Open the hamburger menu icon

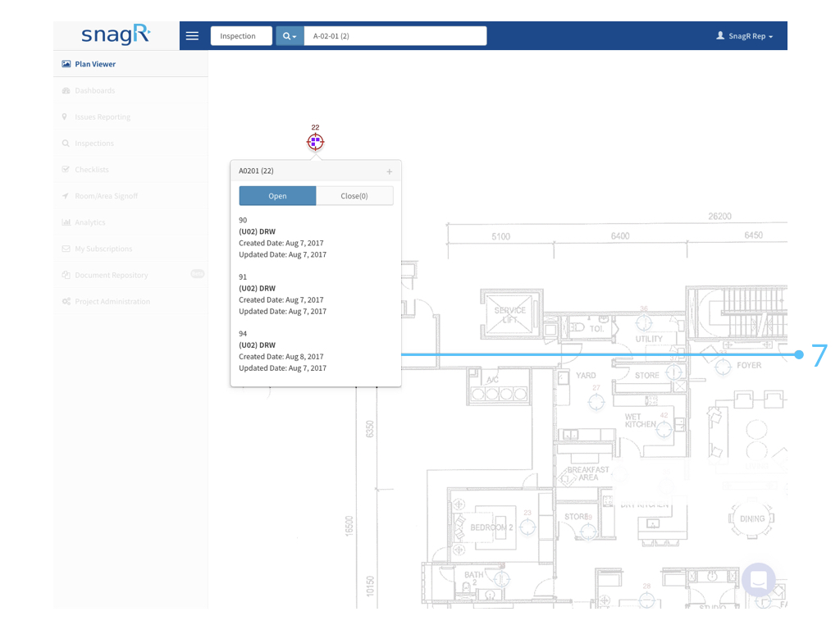(192, 36)
